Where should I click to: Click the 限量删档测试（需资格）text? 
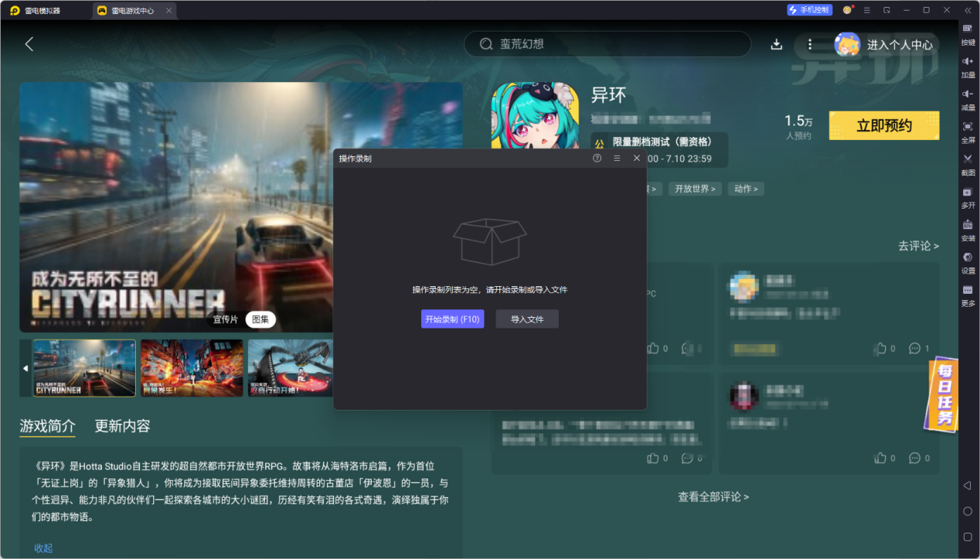(662, 141)
